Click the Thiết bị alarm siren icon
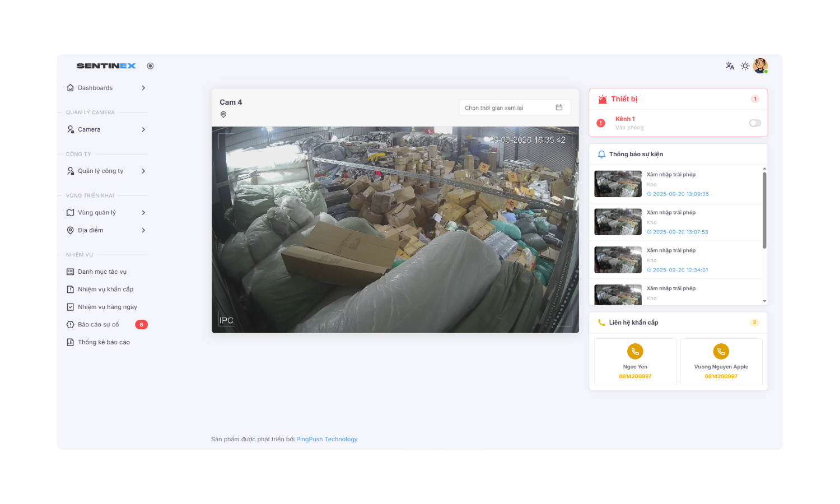 click(603, 100)
